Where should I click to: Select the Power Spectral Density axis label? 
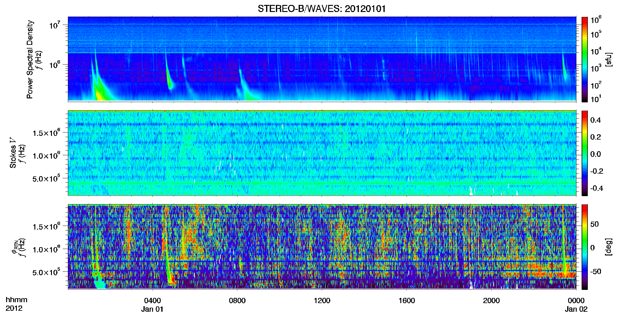[30, 59]
